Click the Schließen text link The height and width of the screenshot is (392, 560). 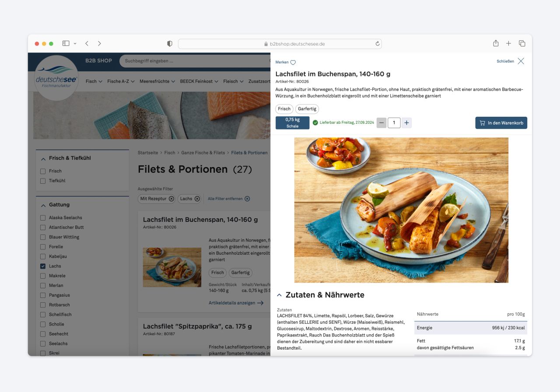click(505, 61)
